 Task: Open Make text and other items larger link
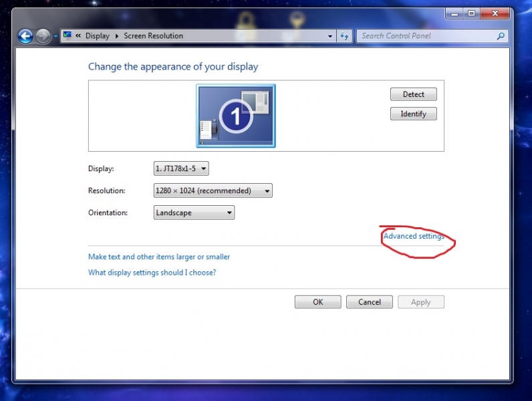[x=159, y=257]
